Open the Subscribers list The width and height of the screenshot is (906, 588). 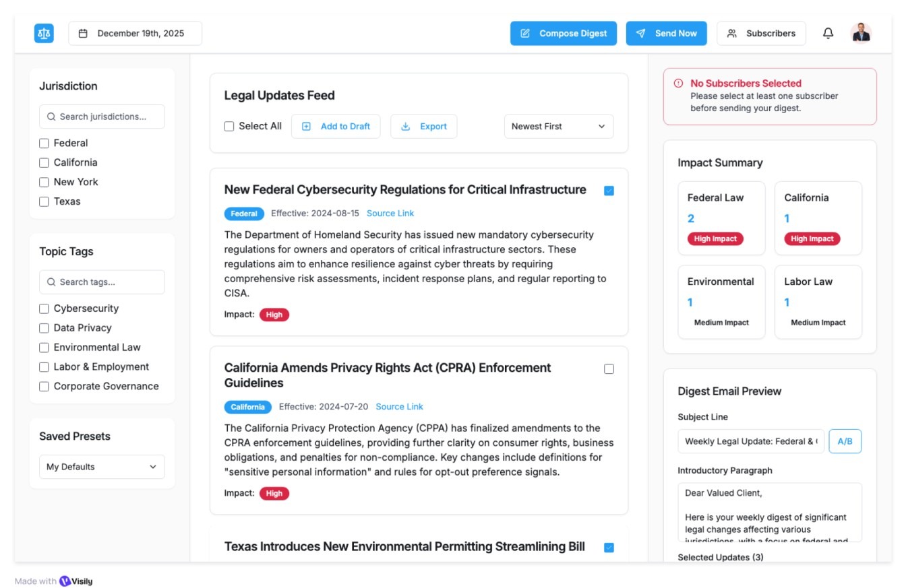pyautogui.click(x=761, y=33)
